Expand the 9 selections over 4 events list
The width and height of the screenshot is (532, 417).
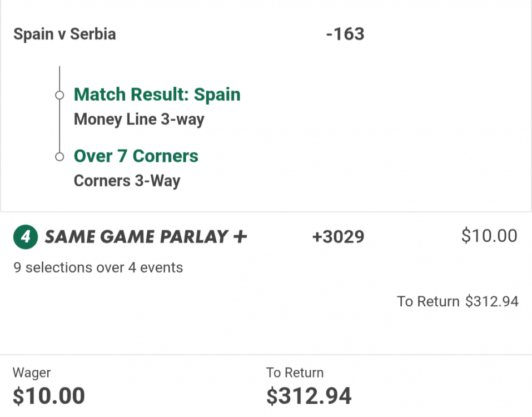[97, 267]
